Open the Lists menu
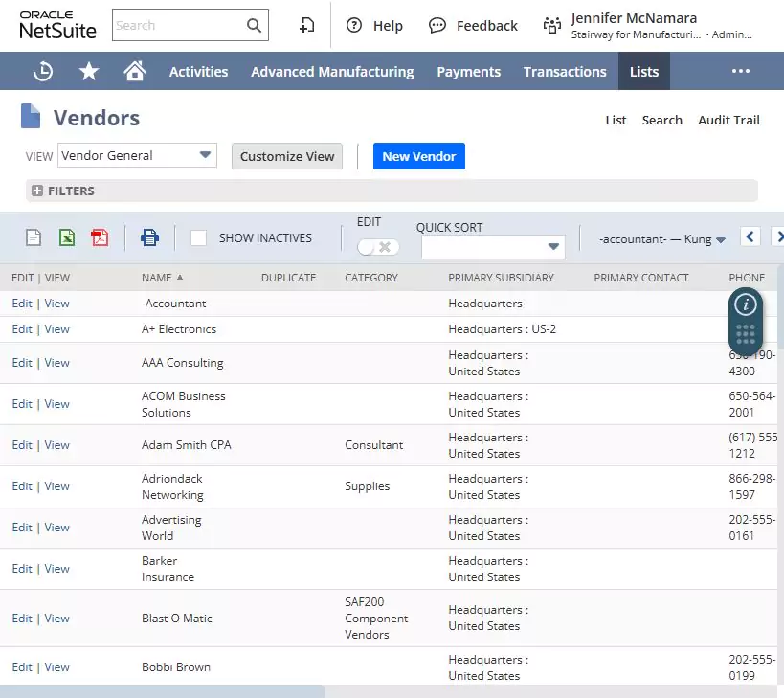784x698 pixels. (643, 71)
